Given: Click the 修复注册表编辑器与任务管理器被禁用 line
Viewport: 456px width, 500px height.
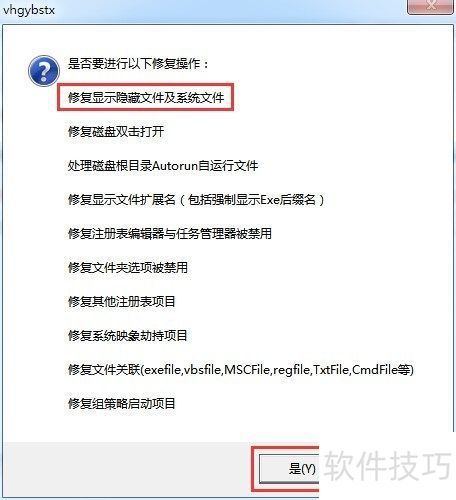Looking at the screenshot, I should [170, 234].
